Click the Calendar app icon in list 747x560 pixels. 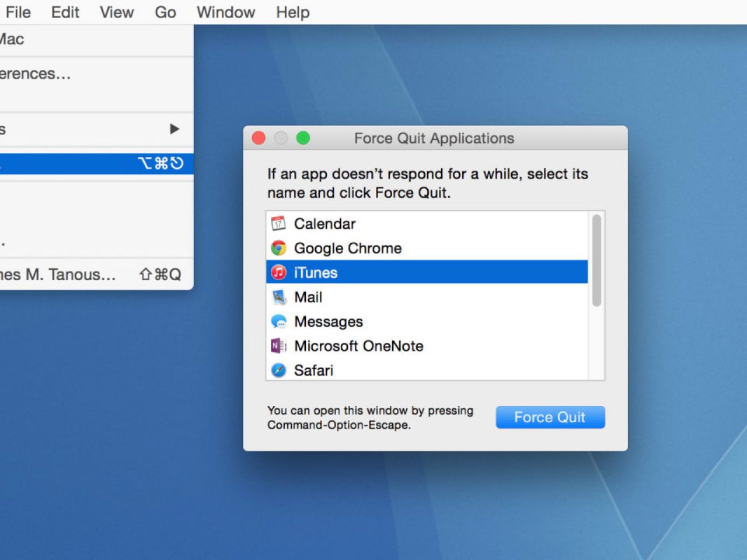[x=278, y=223]
